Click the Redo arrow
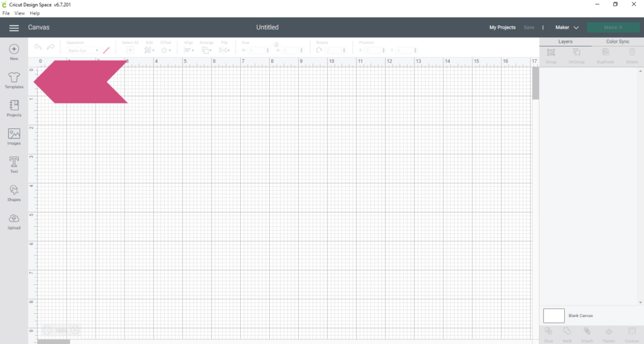The height and width of the screenshot is (344, 644). click(50, 47)
